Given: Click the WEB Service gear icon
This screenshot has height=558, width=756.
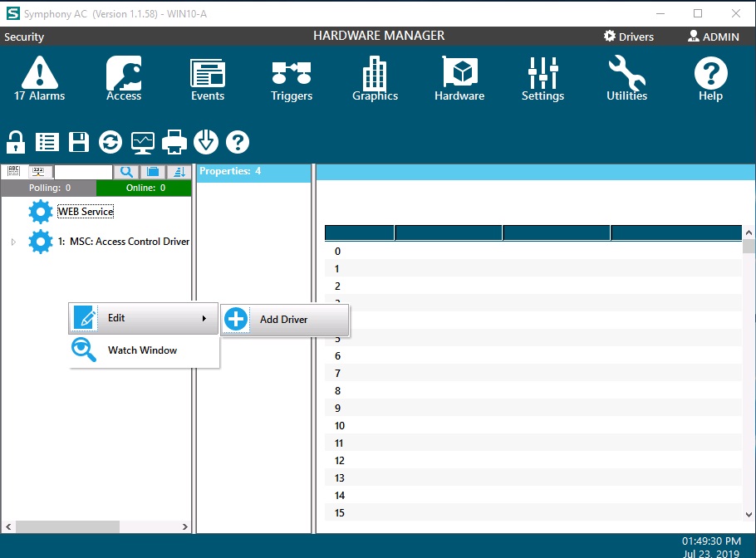Looking at the screenshot, I should (41, 212).
